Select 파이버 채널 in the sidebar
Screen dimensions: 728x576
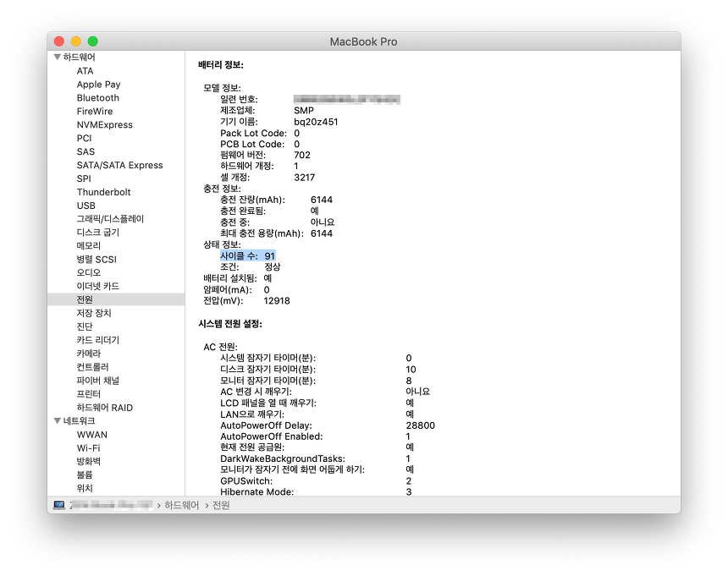[x=98, y=381]
